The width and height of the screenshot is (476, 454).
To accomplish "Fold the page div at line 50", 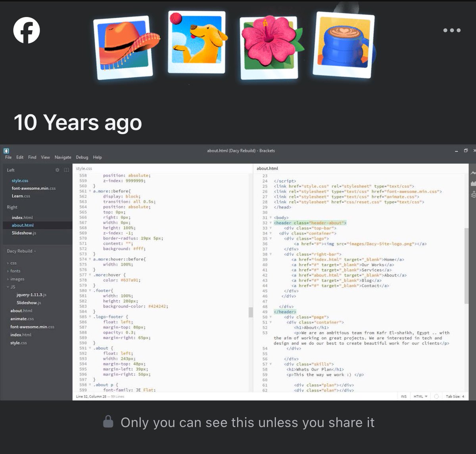I will click(271, 317).
